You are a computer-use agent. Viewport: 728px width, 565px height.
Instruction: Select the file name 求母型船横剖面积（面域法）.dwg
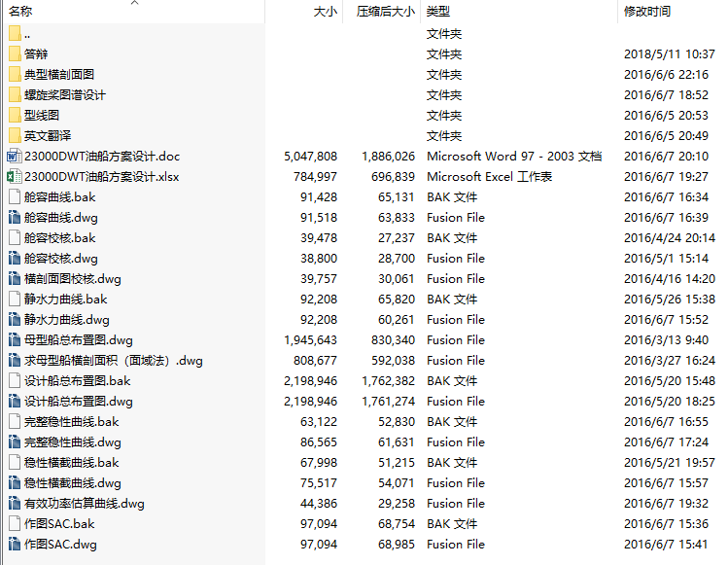114,361
